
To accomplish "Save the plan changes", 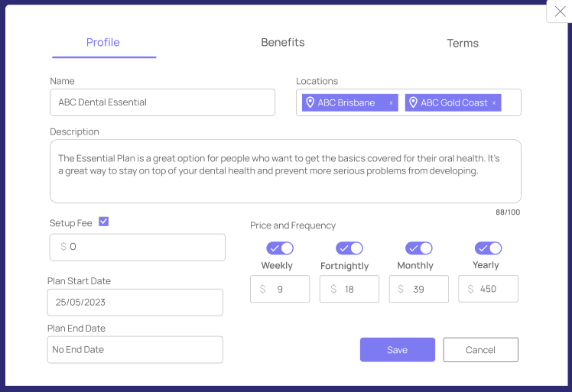I will coord(397,350).
